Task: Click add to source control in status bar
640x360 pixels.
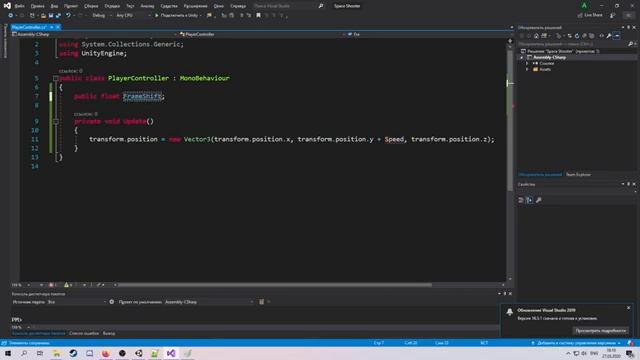Action: (576, 343)
